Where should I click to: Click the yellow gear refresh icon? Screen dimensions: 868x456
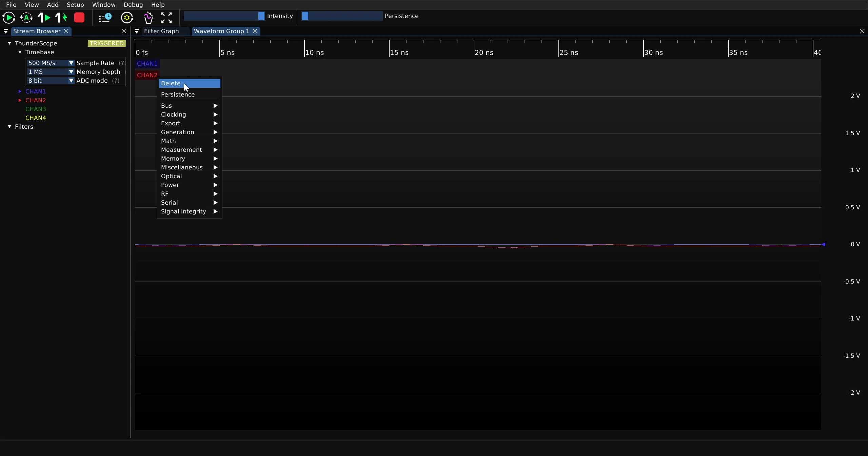127,18
